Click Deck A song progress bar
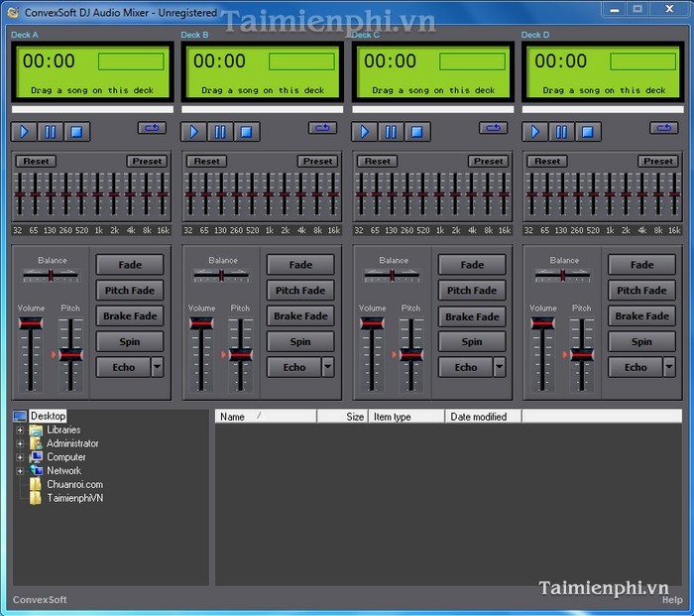This screenshot has height=616, width=694. coord(92,109)
